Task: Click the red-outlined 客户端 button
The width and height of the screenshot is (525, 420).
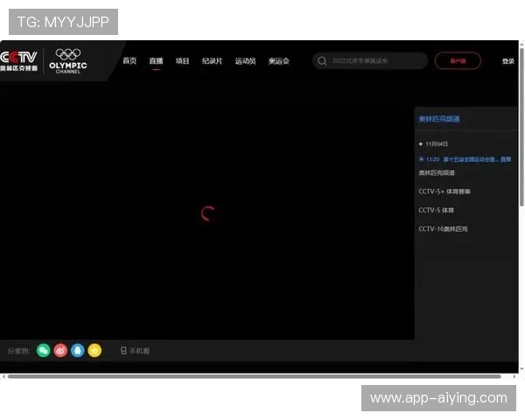Action: click(458, 61)
